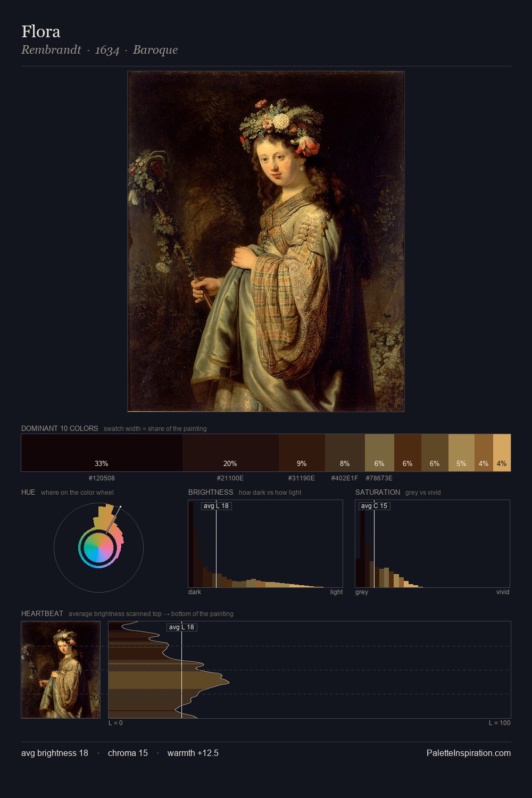Click the 33% darkest color swatch
Screen dimensions: 532x798
pyautogui.click(x=102, y=453)
